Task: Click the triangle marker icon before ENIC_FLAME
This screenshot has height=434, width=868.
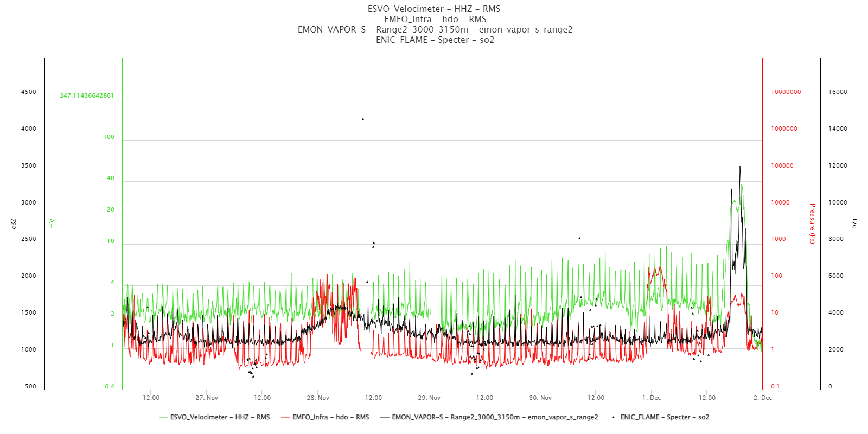Action: pyautogui.click(x=614, y=417)
